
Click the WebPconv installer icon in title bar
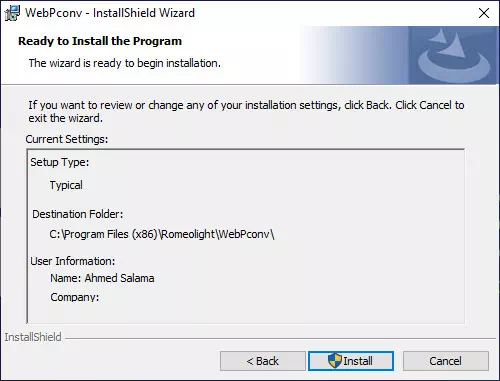(x=12, y=13)
